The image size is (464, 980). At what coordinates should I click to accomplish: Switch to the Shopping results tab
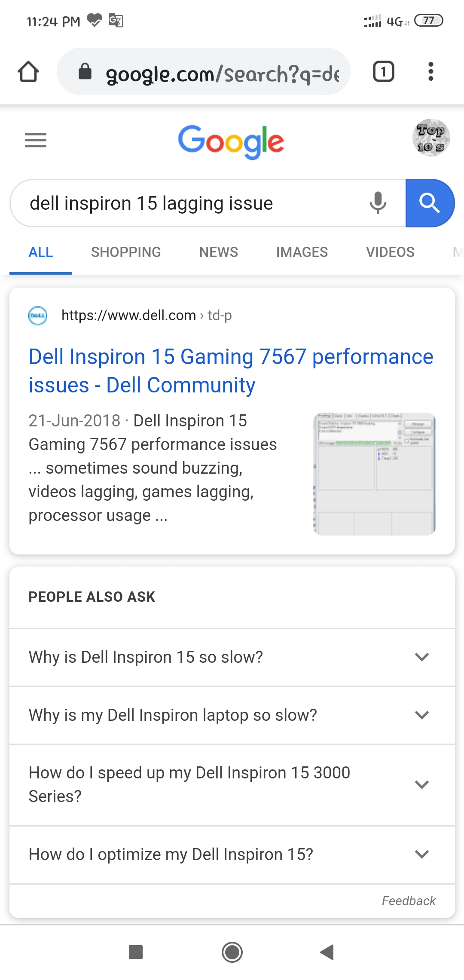coord(126,252)
